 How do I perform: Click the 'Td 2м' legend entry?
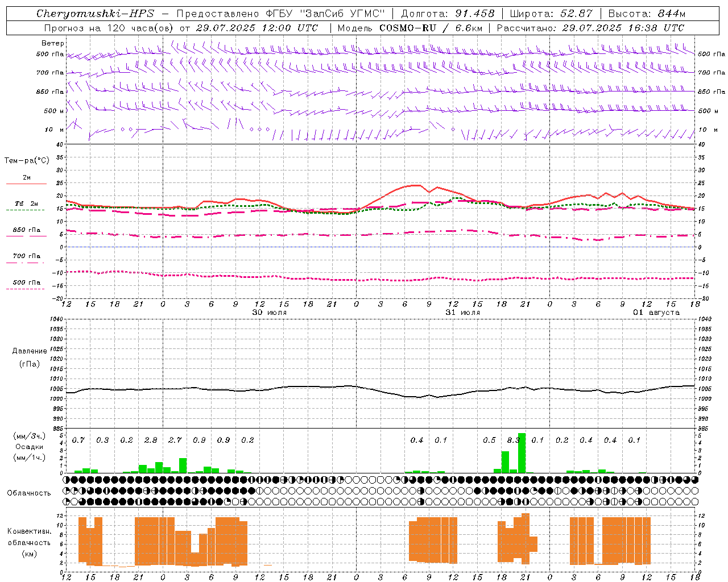(x=27, y=203)
